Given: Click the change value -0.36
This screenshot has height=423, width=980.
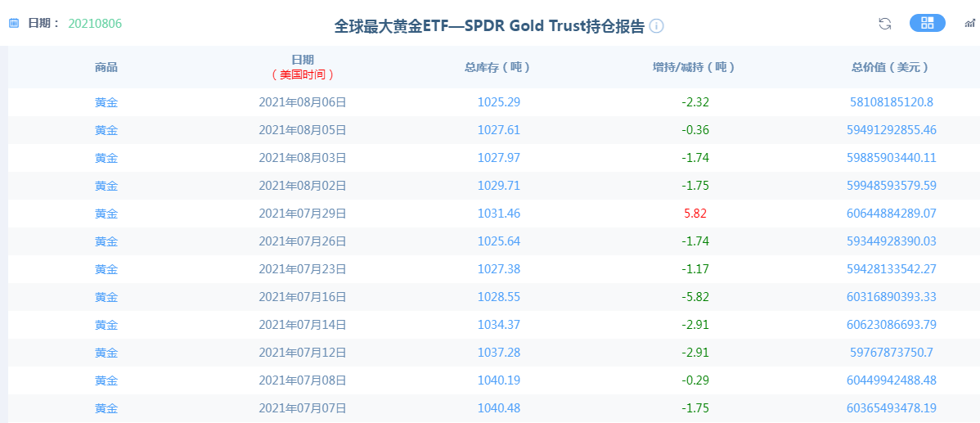Looking at the screenshot, I should pyautogui.click(x=695, y=131).
